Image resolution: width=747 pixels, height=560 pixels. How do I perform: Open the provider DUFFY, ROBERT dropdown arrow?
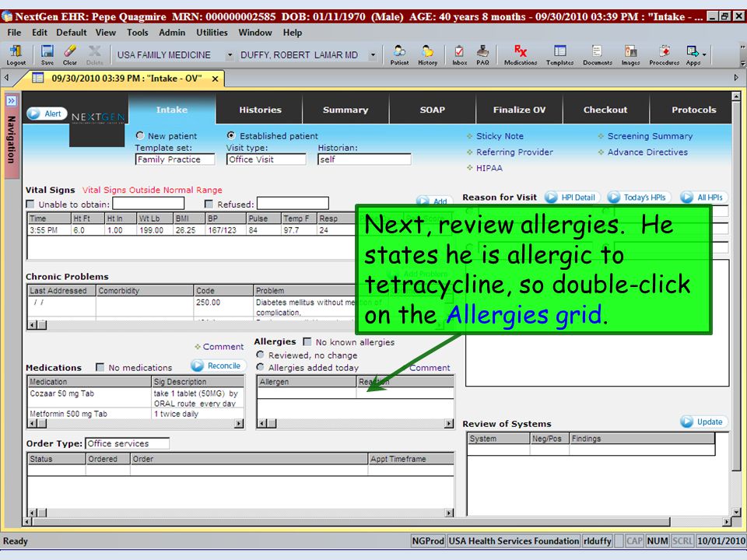point(373,55)
